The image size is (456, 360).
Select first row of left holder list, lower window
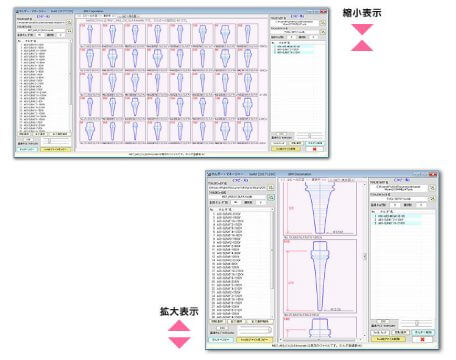240,214
